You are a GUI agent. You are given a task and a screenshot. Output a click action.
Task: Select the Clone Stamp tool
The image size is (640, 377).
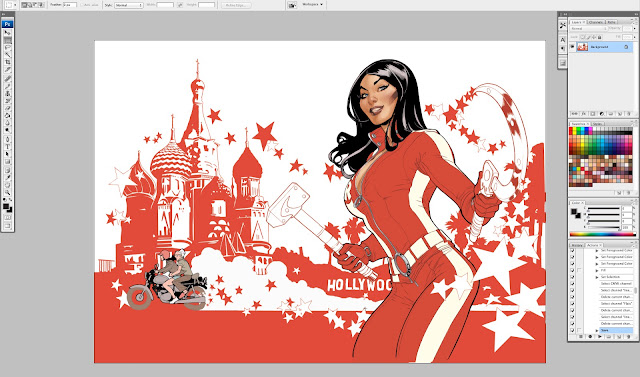coord(8,93)
